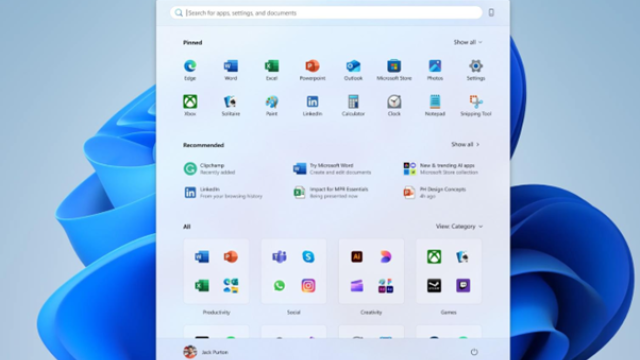Viewport: 640px width, 360px height.
Task: Start pinned PowerPoint app
Action: pyautogui.click(x=312, y=70)
